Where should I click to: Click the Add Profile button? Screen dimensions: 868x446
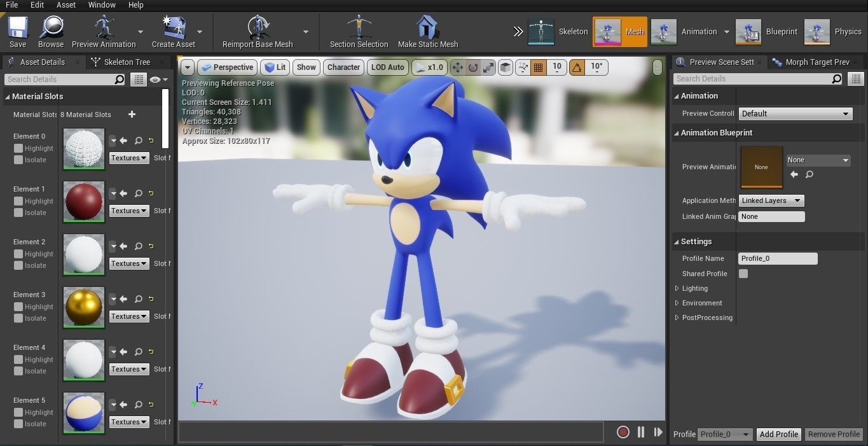click(x=778, y=434)
